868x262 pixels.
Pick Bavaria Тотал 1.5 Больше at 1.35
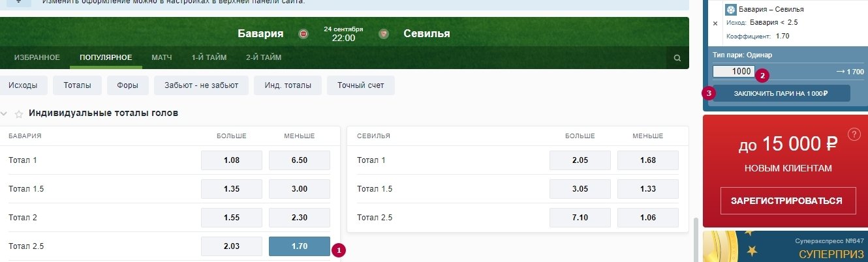tap(231, 189)
